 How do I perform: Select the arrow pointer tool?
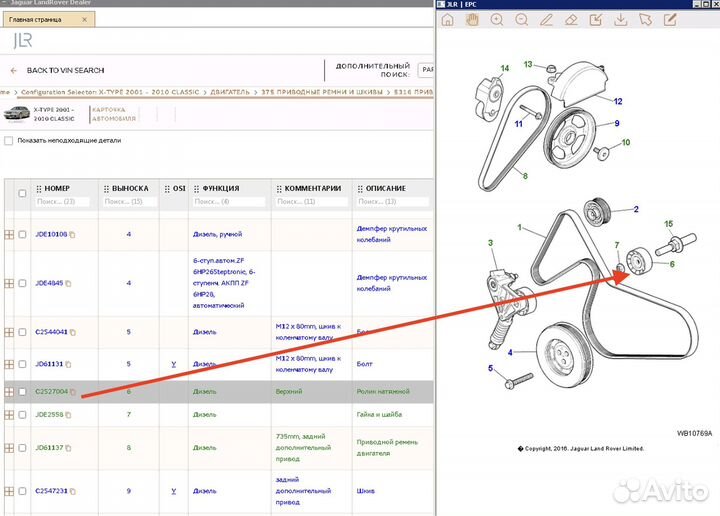click(646, 20)
